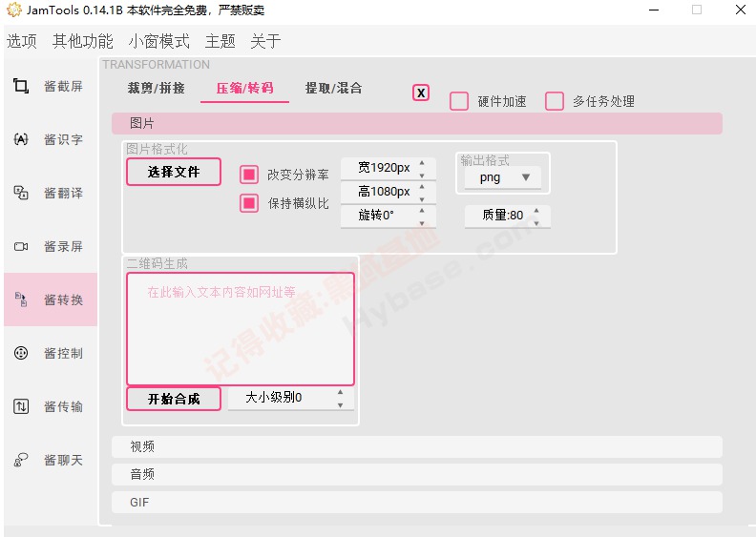Click the QR code text input area

pos(241,329)
